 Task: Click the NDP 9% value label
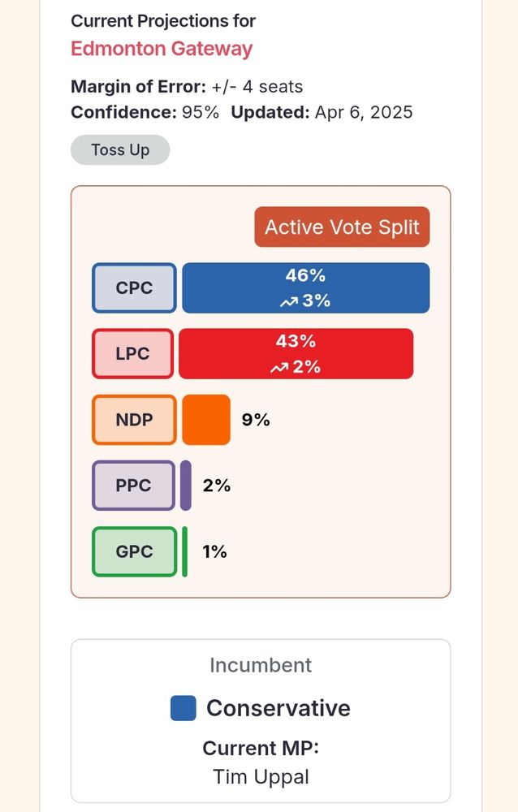[x=256, y=420]
